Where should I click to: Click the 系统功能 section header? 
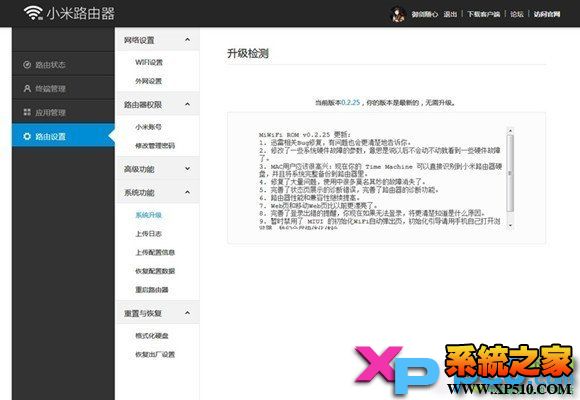[158, 192]
